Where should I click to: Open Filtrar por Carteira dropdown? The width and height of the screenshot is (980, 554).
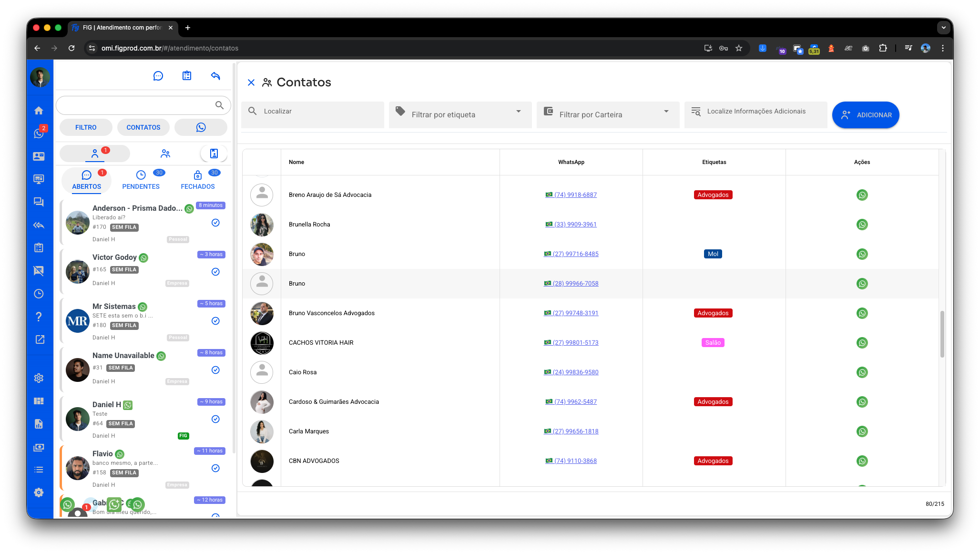[x=608, y=114]
